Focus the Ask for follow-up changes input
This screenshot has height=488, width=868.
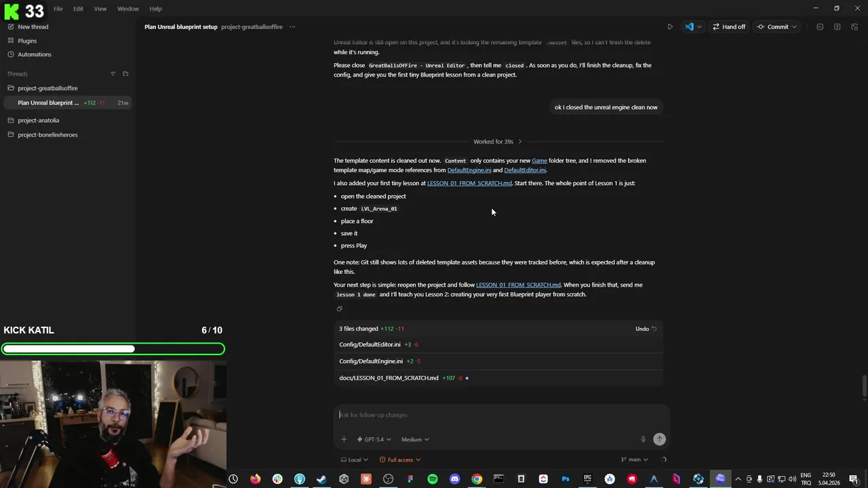501,415
